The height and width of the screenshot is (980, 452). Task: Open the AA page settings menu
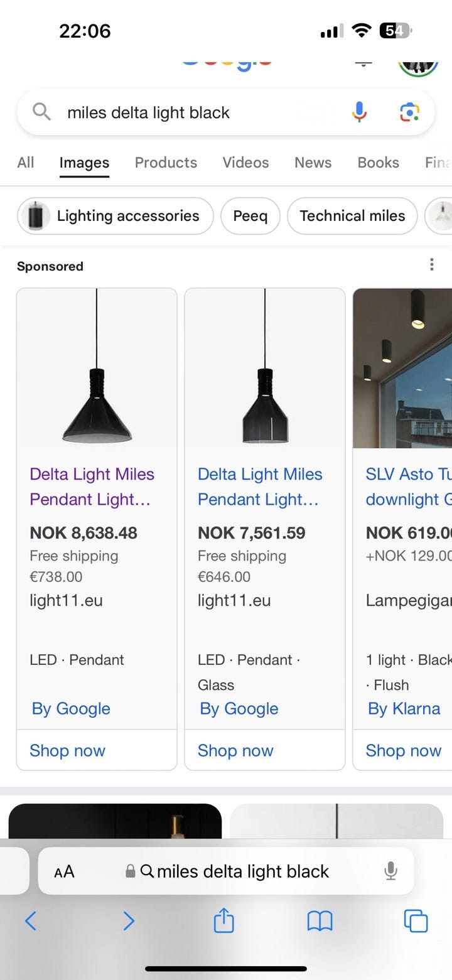point(64,871)
